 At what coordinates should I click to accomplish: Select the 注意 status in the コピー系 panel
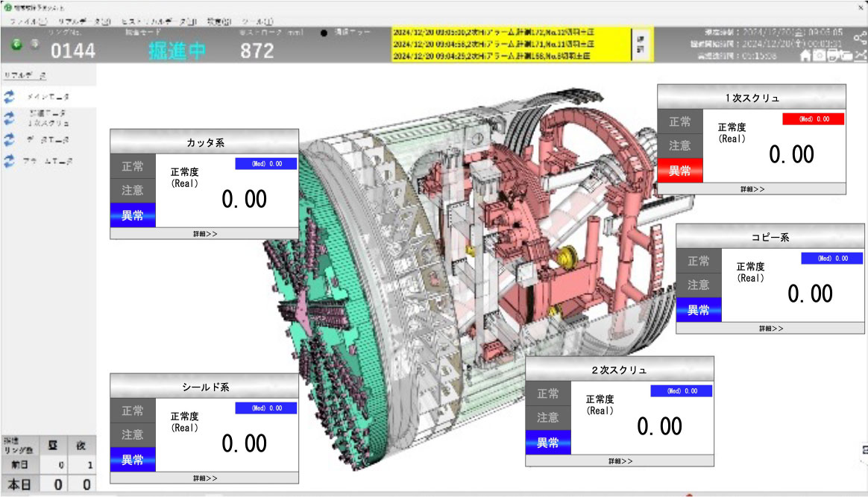click(x=699, y=285)
